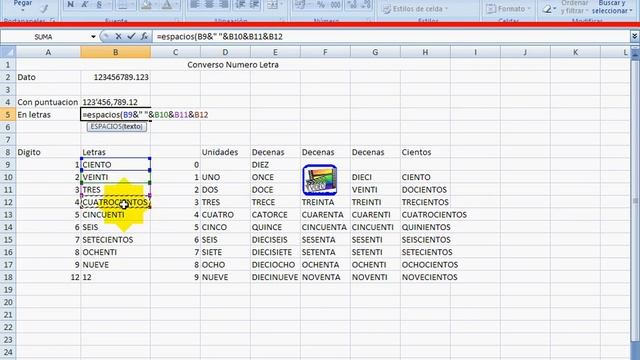Increase indent in alignment group

255,4
